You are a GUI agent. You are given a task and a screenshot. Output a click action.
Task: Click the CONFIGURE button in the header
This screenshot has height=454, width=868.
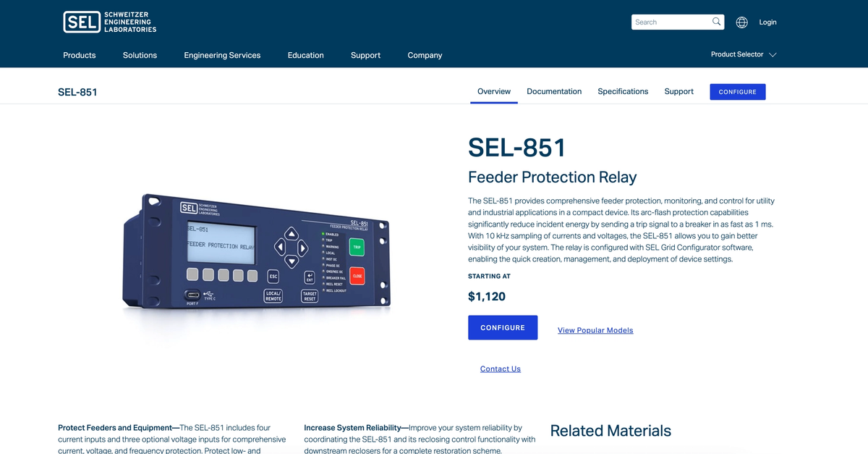[x=737, y=92]
